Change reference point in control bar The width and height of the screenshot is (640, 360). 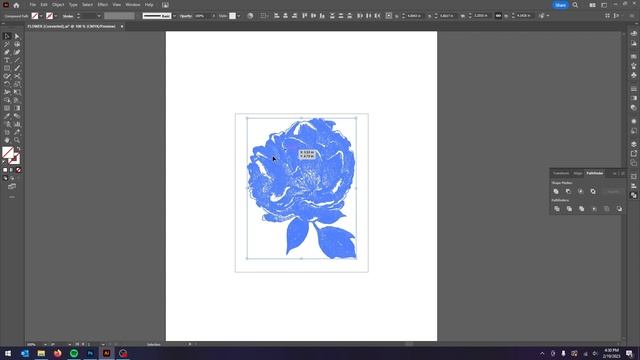[389, 16]
